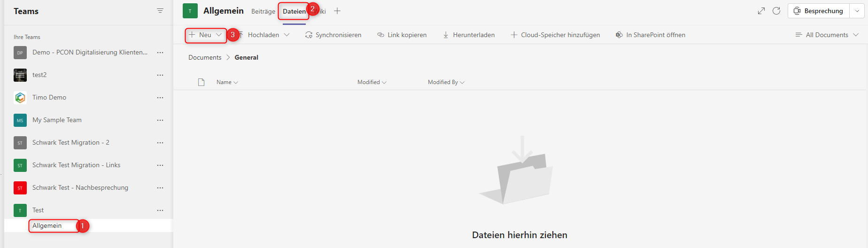Select the Allgemein channel
This screenshot has width=868, height=248.
point(47,225)
